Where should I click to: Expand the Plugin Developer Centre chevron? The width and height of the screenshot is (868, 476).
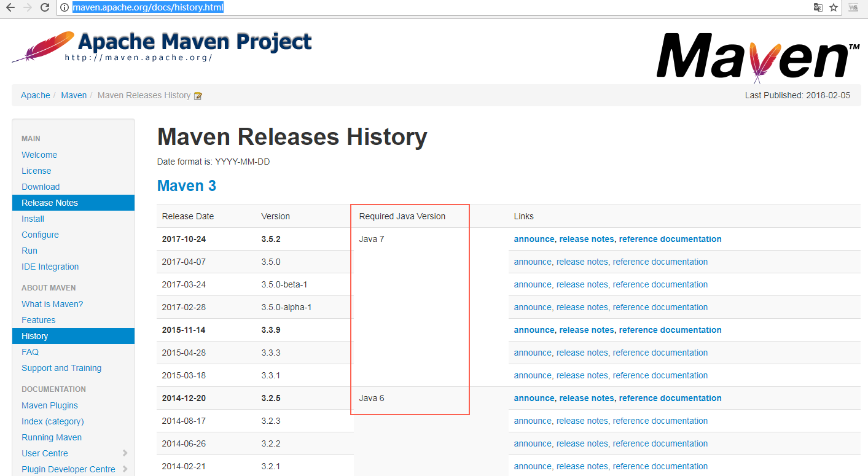[x=126, y=469]
